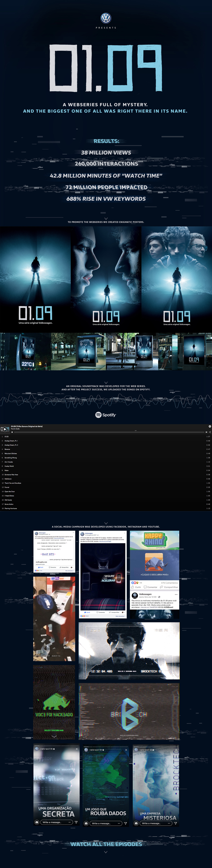212x868 pixels.
Task: Select track Thank You and Goodbye
Action: (13, 483)
